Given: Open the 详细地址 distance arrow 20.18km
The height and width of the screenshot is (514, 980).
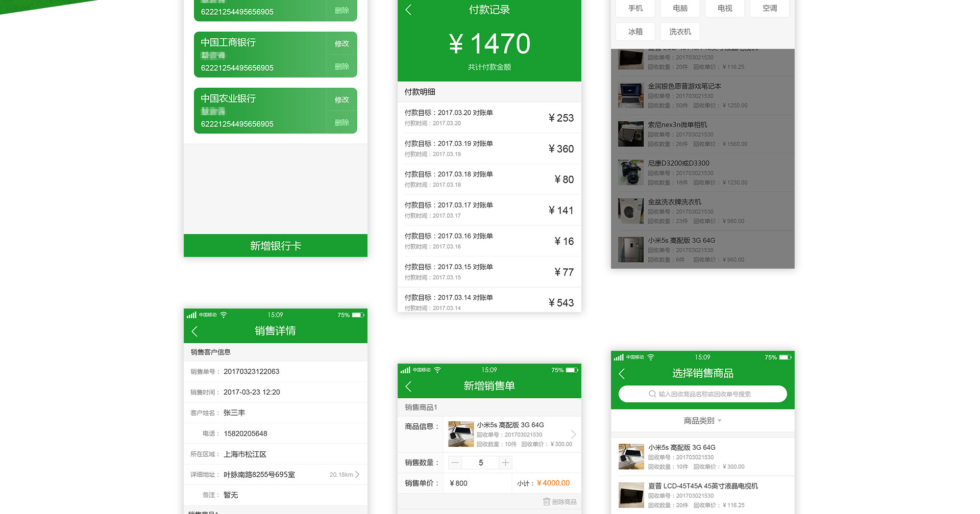Looking at the screenshot, I should click(x=357, y=475).
